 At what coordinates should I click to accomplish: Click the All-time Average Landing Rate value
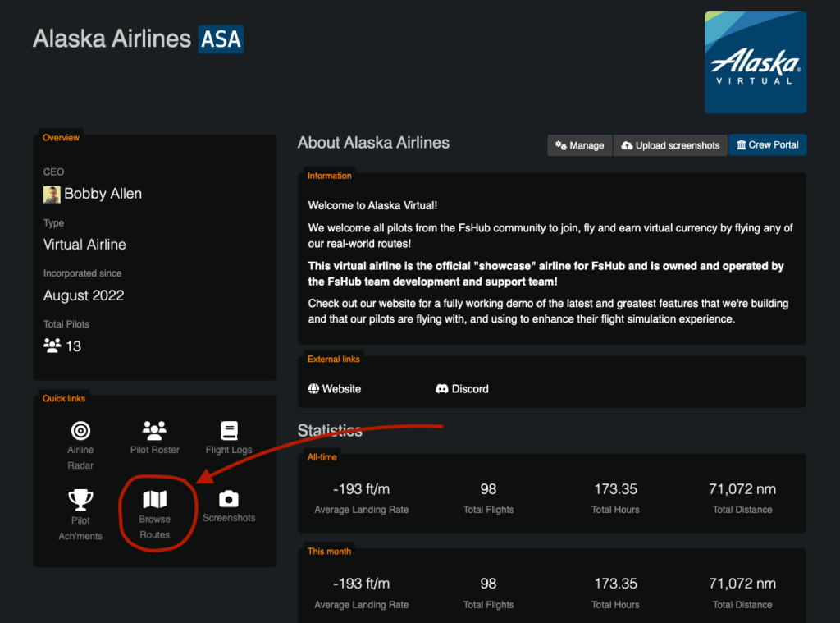[x=362, y=489]
